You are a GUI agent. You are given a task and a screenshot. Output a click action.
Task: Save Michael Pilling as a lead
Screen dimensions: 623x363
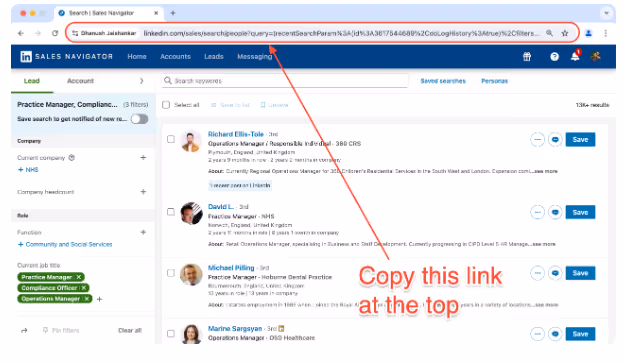(580, 273)
